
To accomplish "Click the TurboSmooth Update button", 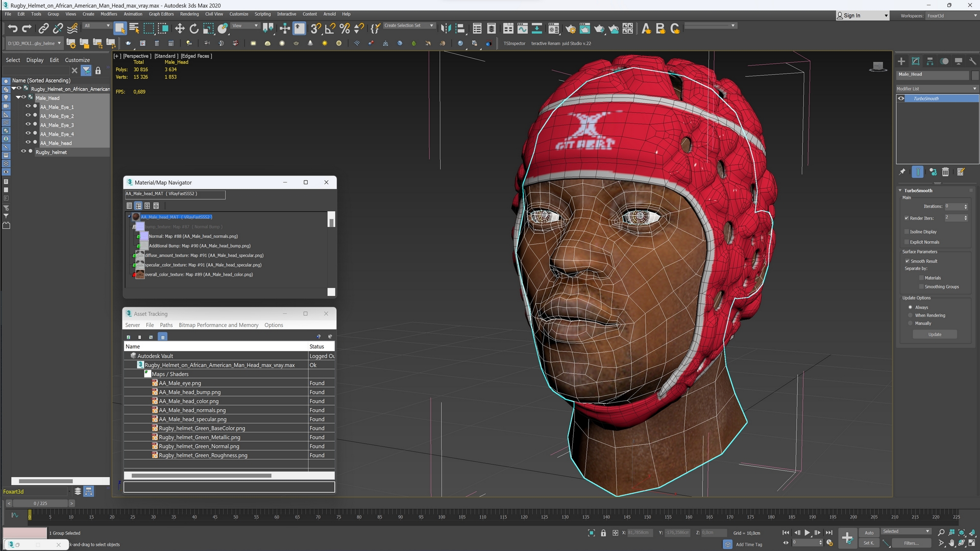I will click(x=935, y=335).
